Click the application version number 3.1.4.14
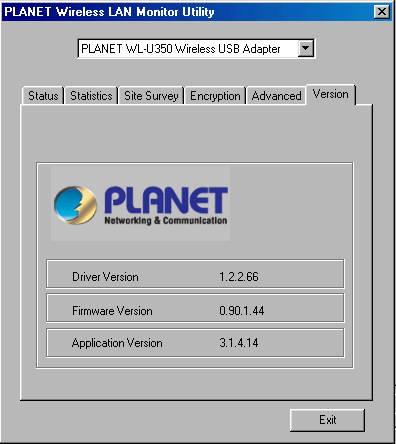This screenshot has width=396, height=444. (239, 343)
